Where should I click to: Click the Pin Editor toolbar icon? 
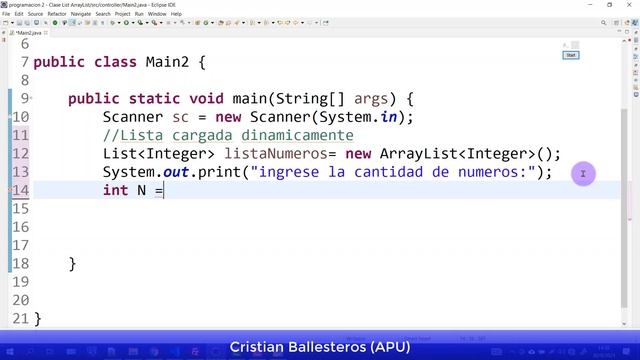[325, 23]
